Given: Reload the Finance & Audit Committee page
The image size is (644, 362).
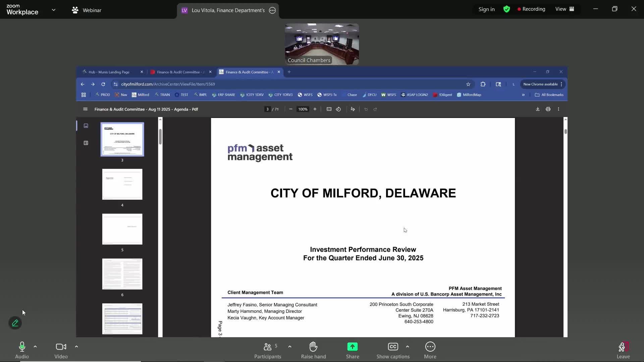Looking at the screenshot, I should pos(103,84).
